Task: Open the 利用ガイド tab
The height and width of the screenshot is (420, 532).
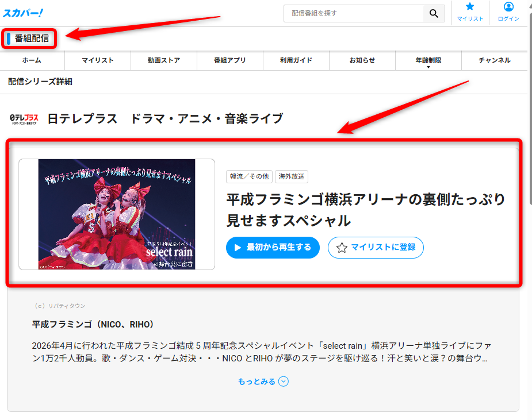Action: click(296, 60)
